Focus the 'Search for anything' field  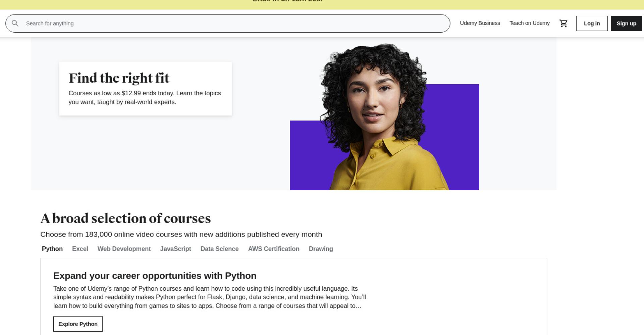point(228,23)
